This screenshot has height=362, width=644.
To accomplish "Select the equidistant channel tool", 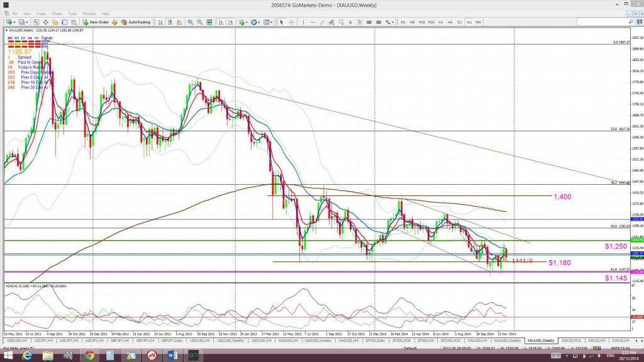I will (331, 22).
